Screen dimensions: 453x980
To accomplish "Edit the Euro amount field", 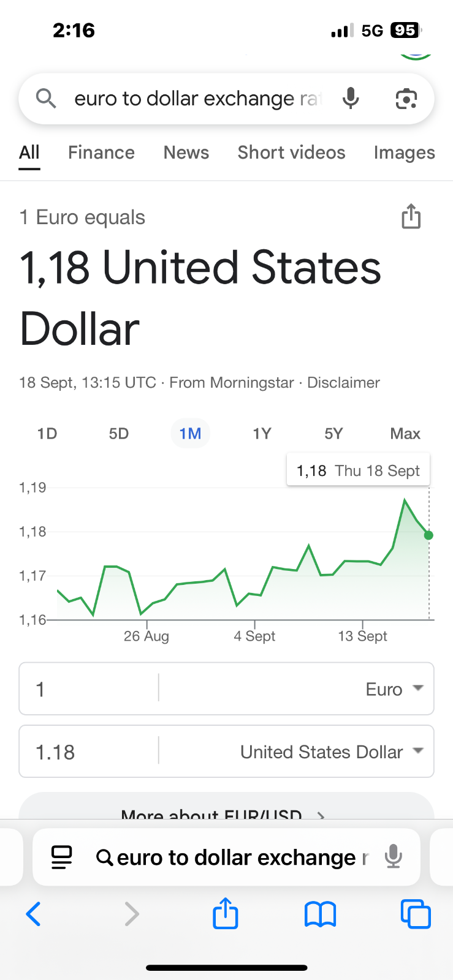I will click(x=89, y=689).
